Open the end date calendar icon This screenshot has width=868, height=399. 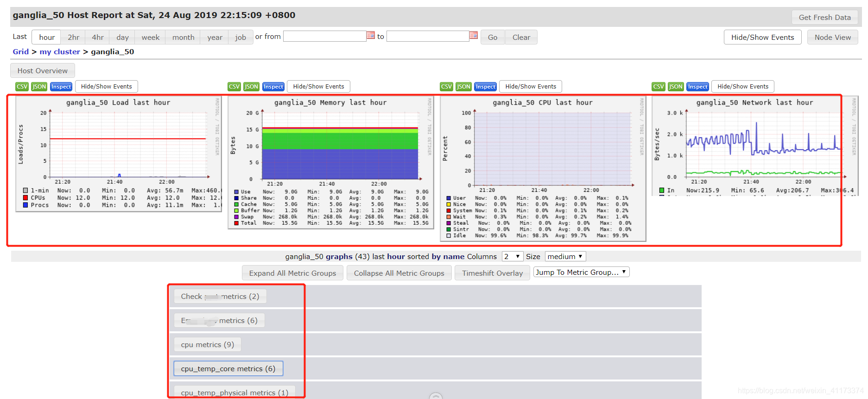coord(473,35)
